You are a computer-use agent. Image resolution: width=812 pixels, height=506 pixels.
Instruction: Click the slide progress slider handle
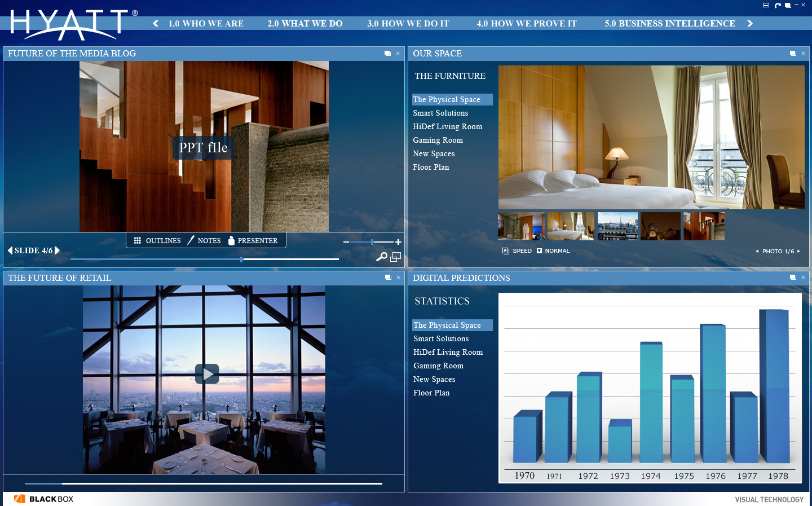pos(241,259)
